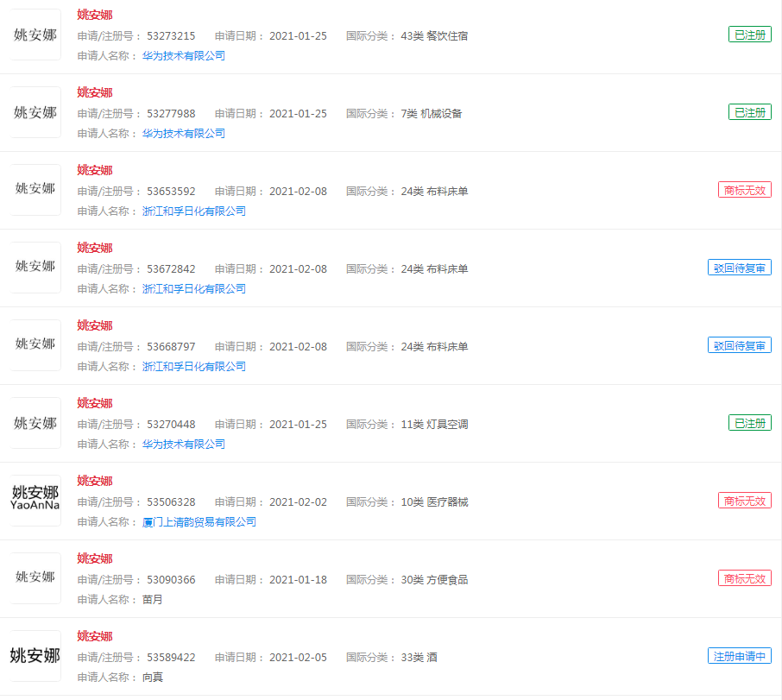Open trademark thumbnail for registration 53653592
This screenshot has height=700, width=782.
tap(35, 190)
